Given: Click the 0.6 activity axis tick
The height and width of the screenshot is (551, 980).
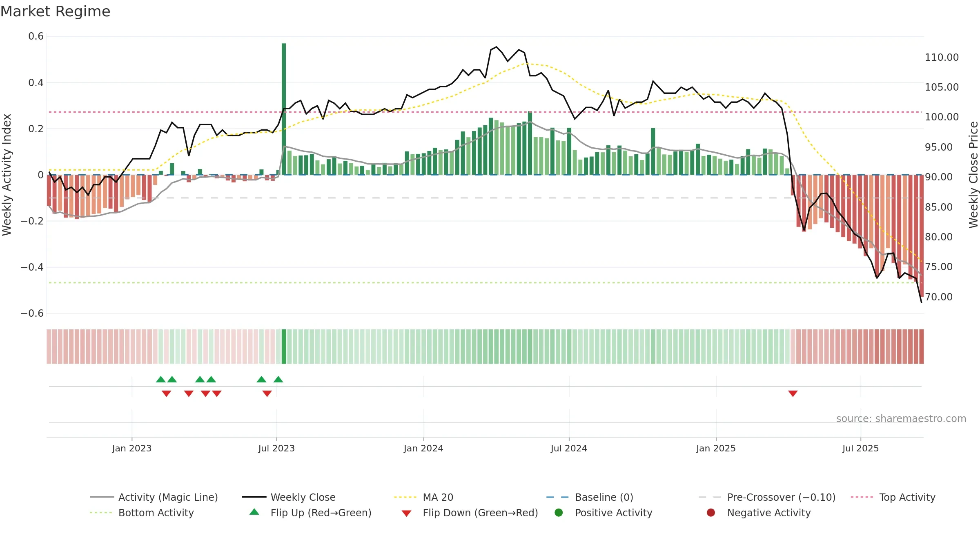Looking at the screenshot, I should click(x=36, y=36).
